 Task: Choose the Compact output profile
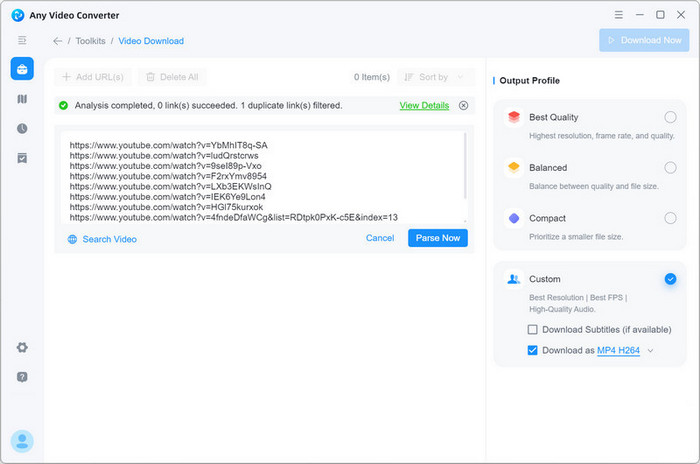pyautogui.click(x=670, y=218)
